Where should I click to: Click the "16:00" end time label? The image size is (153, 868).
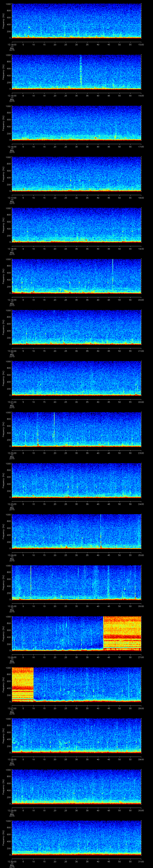[141, 96]
